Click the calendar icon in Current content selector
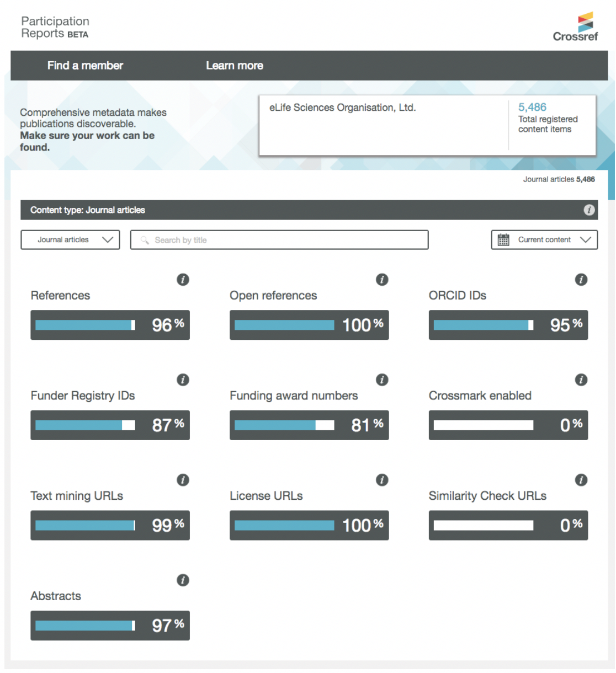This screenshot has height=673, width=616. pos(503,239)
